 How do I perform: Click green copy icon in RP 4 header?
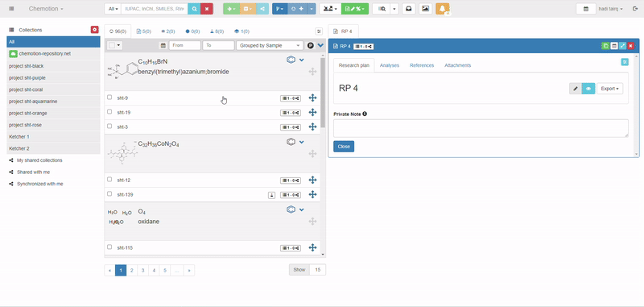[x=605, y=46]
